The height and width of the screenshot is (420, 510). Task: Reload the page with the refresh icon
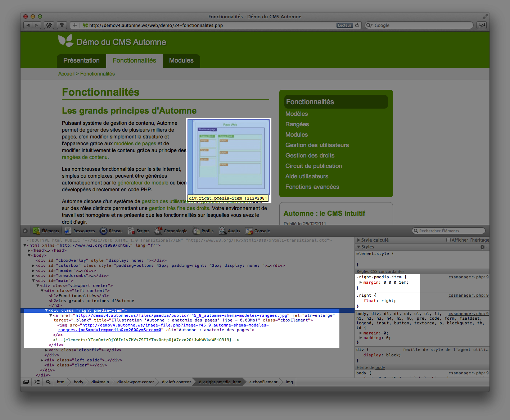pyautogui.click(x=357, y=25)
